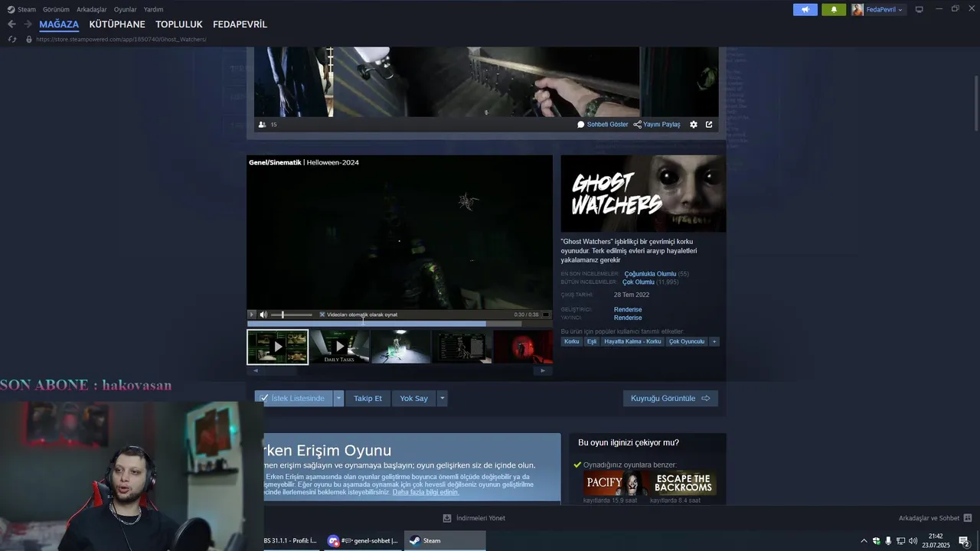The image size is (980, 551).
Task: Switch to TOPLULUK tab
Action: (179, 24)
